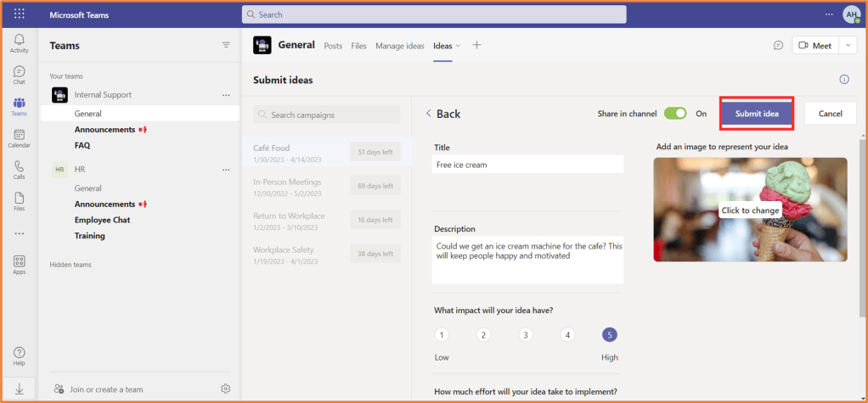868x403 pixels.
Task: Expand the Meet button dropdown arrow
Action: 848,46
